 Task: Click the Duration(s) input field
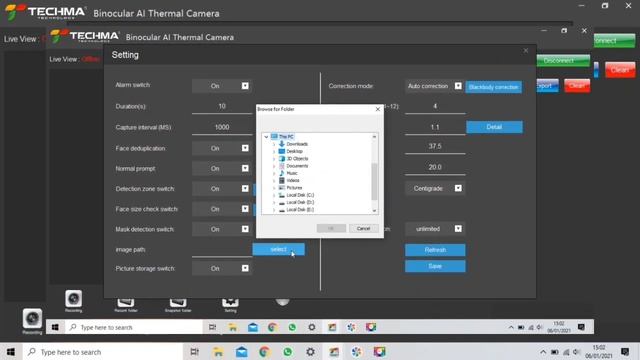click(x=222, y=107)
